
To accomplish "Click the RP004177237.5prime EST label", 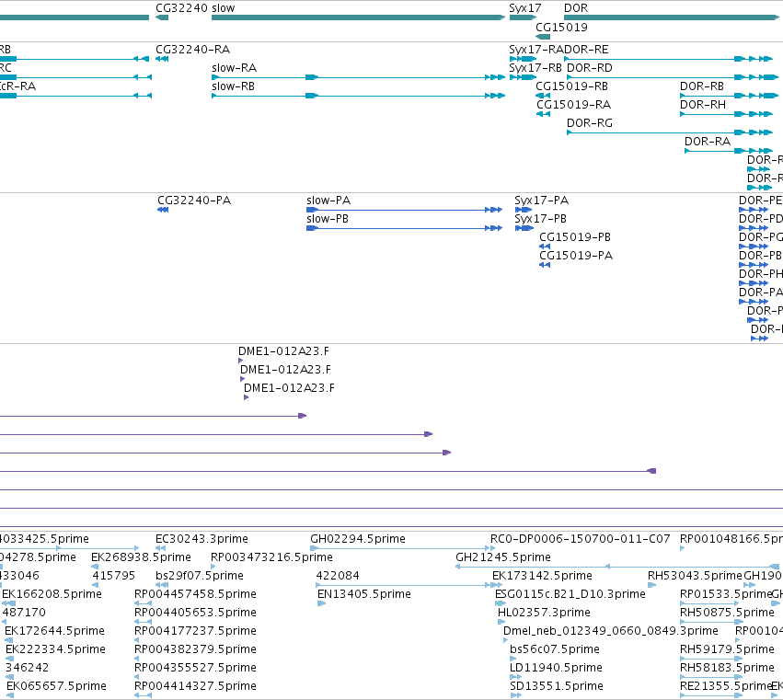I will 195,631.
